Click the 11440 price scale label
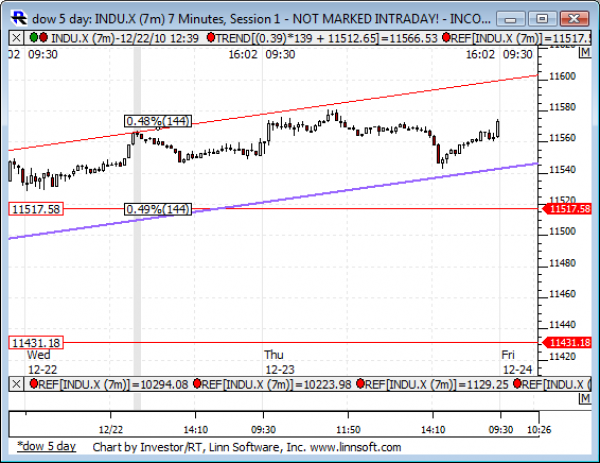 point(562,324)
